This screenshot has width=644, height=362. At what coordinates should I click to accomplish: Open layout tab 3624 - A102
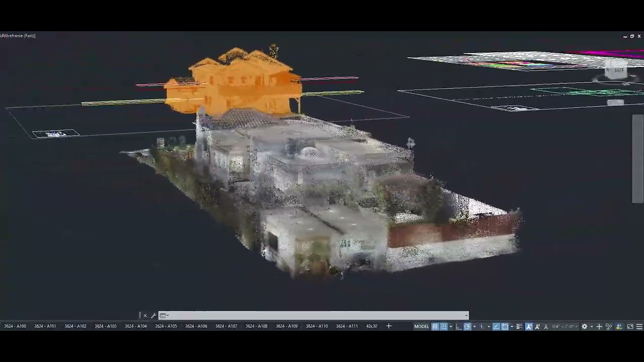pos(75,326)
